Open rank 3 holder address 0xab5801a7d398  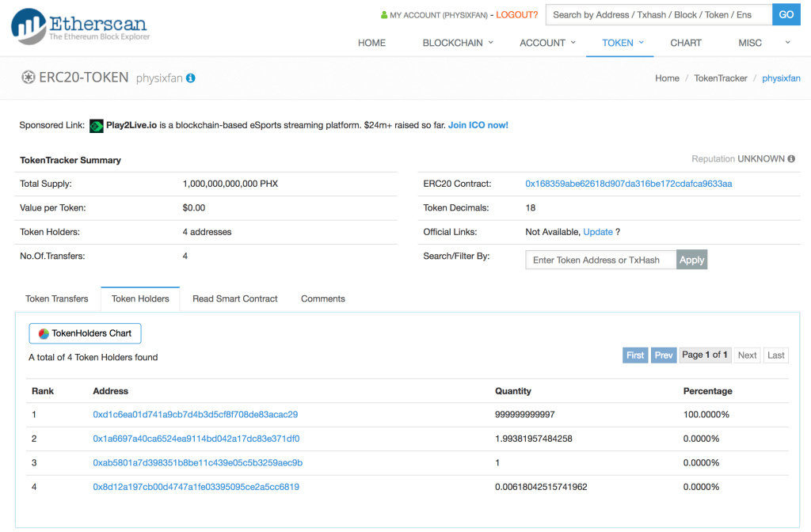point(197,462)
